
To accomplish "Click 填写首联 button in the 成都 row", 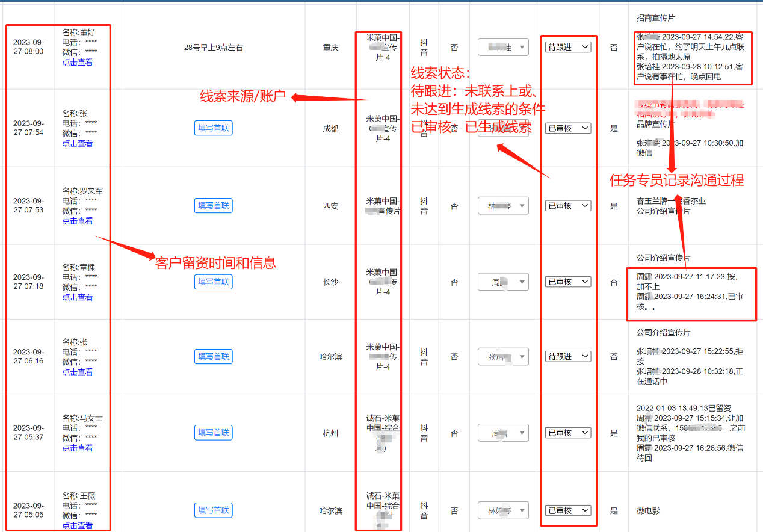I will [x=214, y=128].
